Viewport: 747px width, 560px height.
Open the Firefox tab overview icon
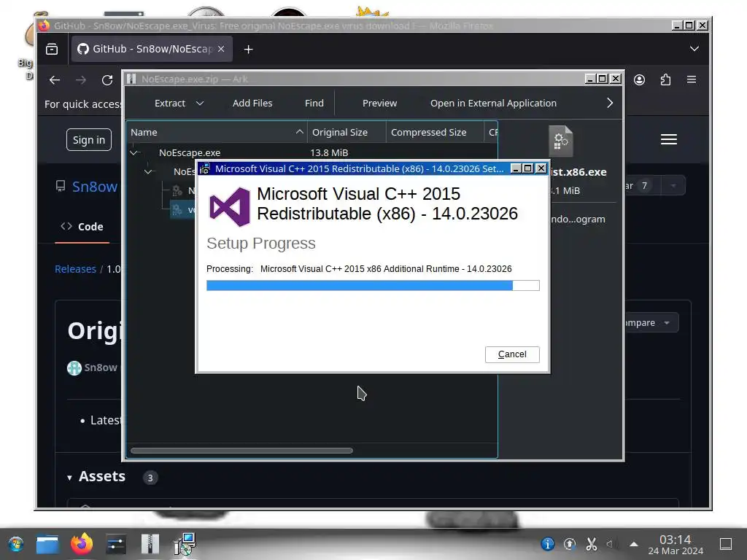point(52,49)
